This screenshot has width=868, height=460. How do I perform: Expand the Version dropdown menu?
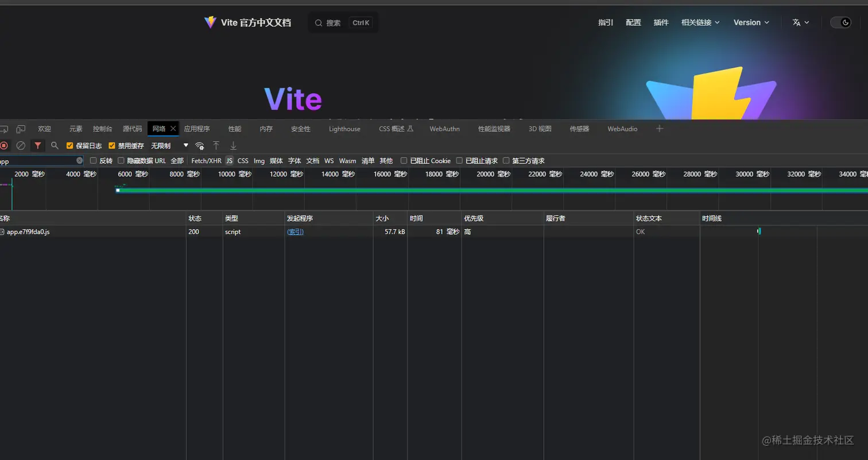tap(751, 22)
